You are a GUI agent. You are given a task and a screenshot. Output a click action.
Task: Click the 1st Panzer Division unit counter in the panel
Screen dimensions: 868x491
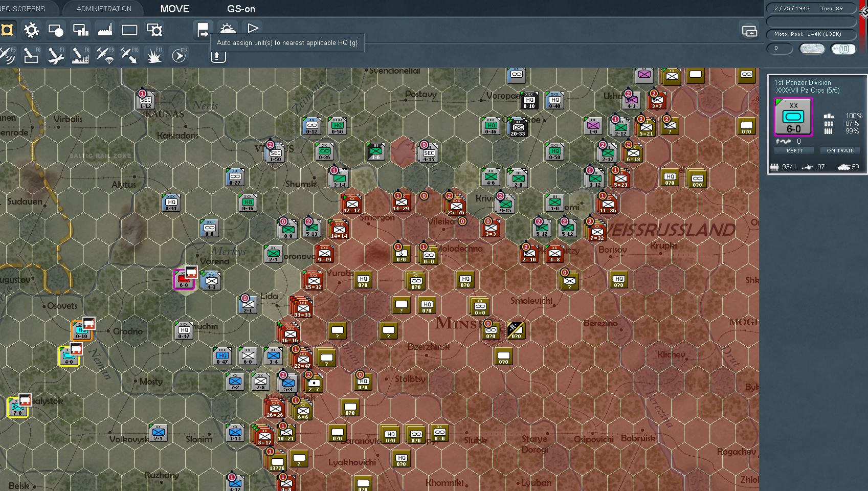pyautogui.click(x=793, y=117)
